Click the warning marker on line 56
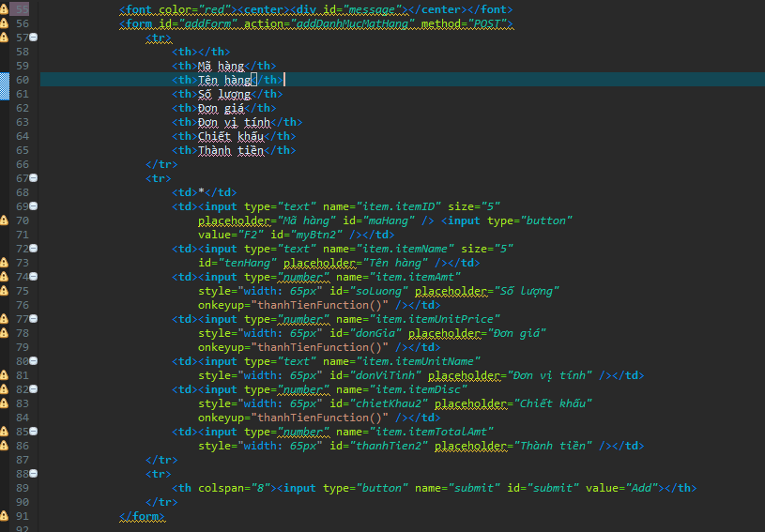 click(x=4, y=23)
